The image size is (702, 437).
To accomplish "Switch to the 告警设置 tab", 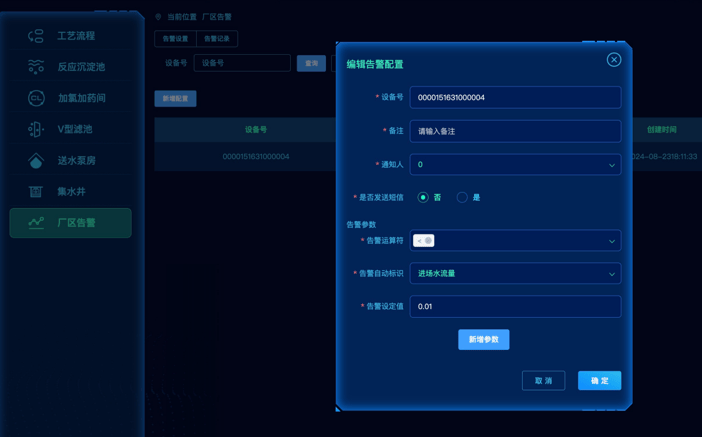I will (x=175, y=39).
